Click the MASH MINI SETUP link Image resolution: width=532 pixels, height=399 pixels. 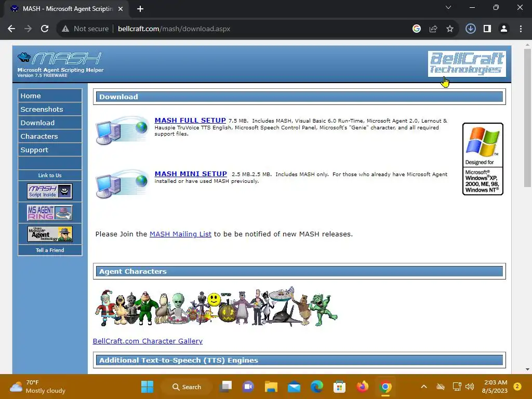[x=191, y=174]
